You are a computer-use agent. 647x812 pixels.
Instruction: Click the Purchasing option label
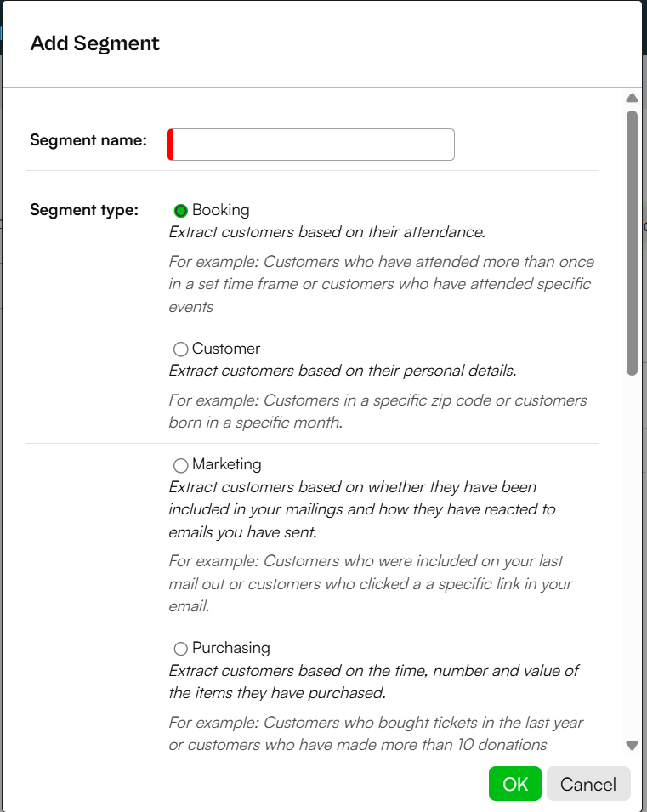[x=231, y=648]
